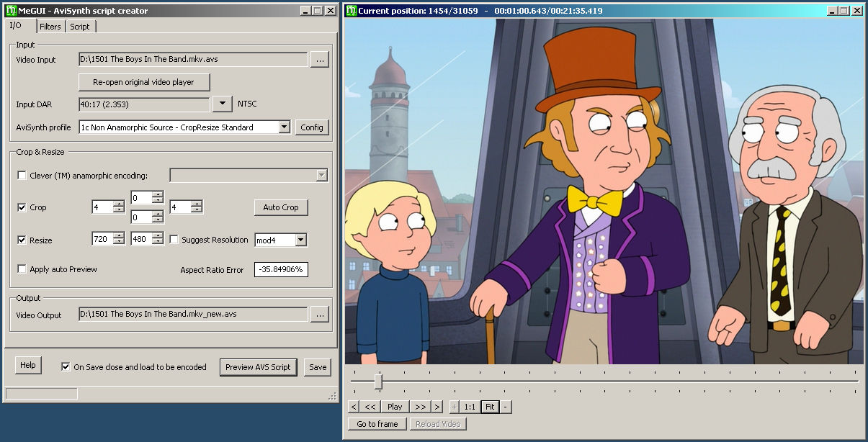
Task: Toggle On Save close and load to be encoded
Action: pos(66,366)
